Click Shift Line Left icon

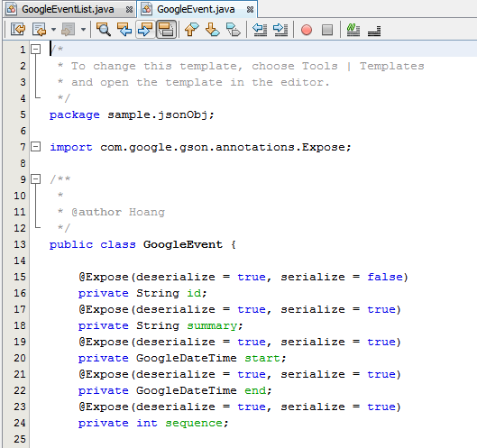[260, 30]
